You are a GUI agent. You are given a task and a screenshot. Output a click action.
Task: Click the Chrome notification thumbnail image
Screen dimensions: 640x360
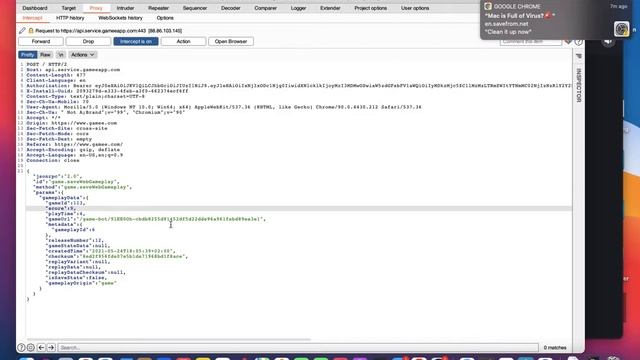[x=622, y=29]
